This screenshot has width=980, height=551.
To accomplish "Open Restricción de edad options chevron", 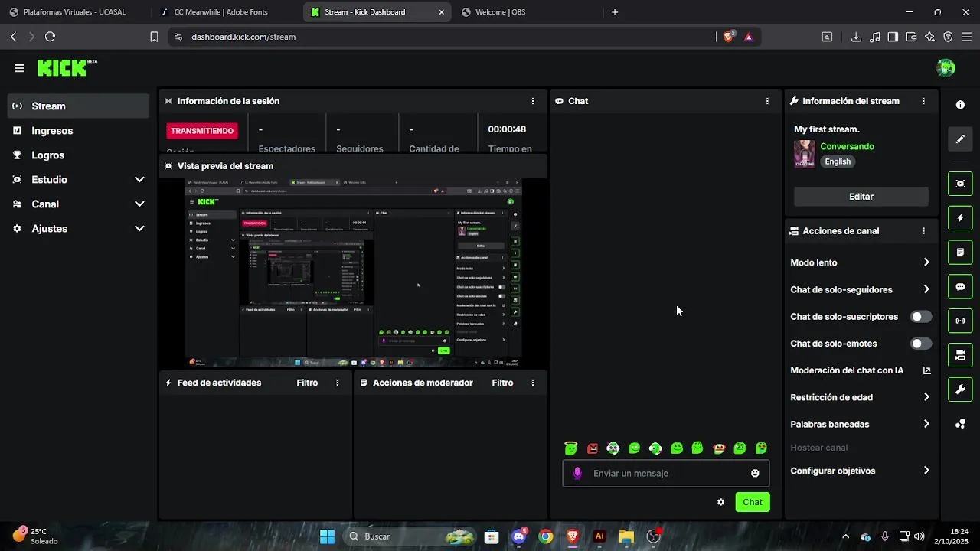I will click(926, 397).
